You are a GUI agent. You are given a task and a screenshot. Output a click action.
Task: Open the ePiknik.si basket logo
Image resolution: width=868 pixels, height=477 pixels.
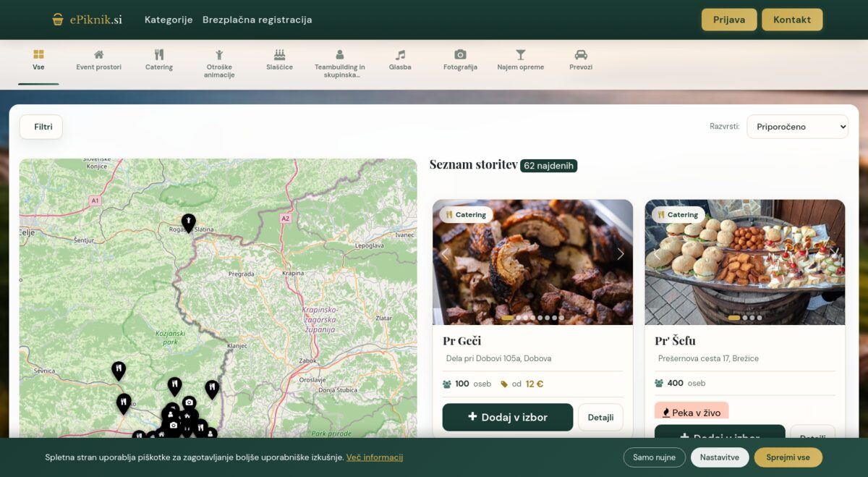pos(87,20)
